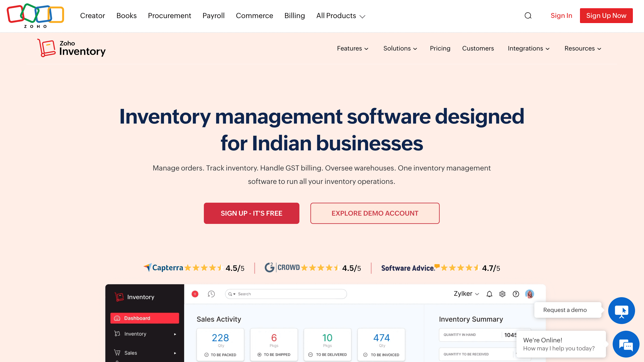Click the search magnifier in top navigation
The image size is (644, 362).
[528, 15]
